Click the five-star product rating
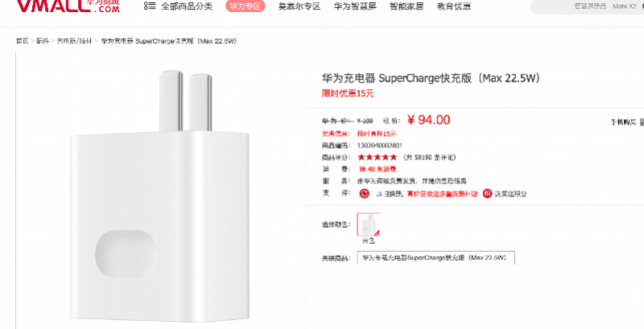This screenshot has height=329, width=644. click(378, 157)
